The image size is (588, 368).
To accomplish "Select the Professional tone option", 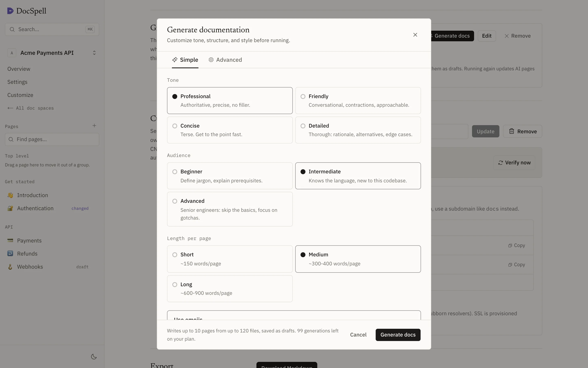I will (x=230, y=101).
